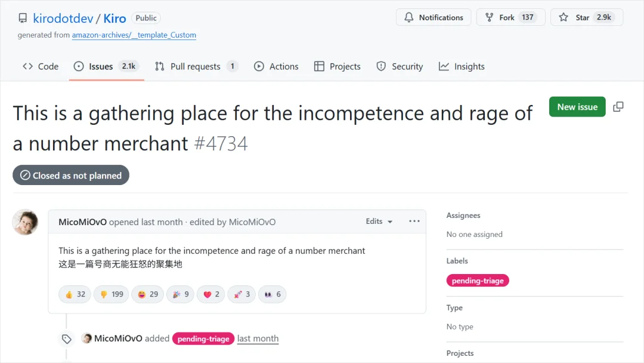Fork the Kiro repository
Image resolution: width=644 pixels, height=363 pixels.
pos(507,17)
